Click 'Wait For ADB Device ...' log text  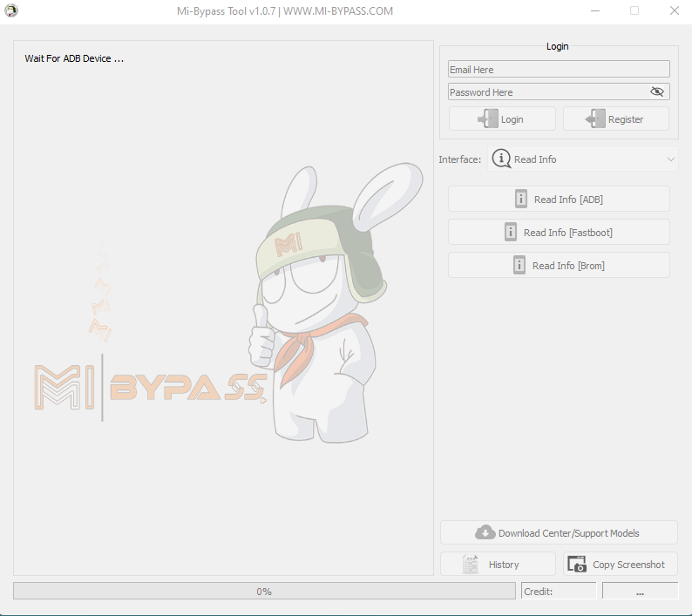point(74,58)
